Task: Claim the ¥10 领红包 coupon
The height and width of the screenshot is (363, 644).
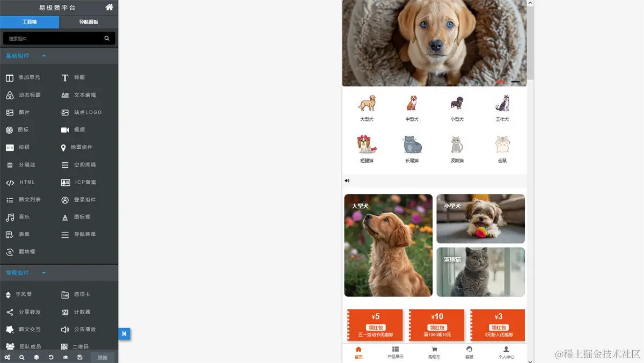Action: [436, 328]
